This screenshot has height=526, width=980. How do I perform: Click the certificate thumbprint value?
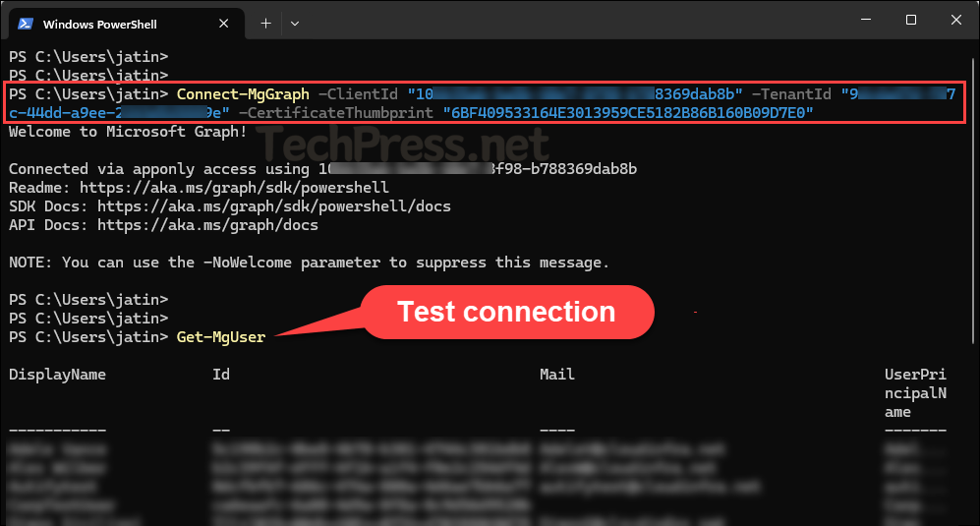click(628, 113)
